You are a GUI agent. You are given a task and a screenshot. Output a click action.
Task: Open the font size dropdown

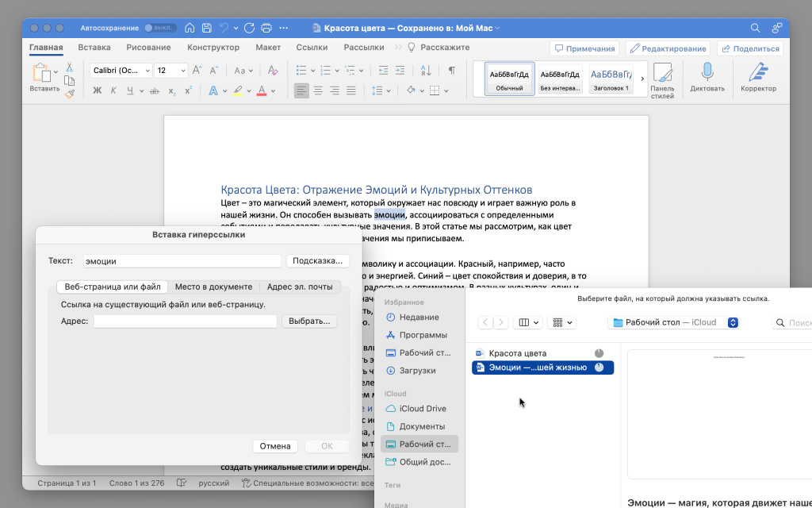click(170, 71)
